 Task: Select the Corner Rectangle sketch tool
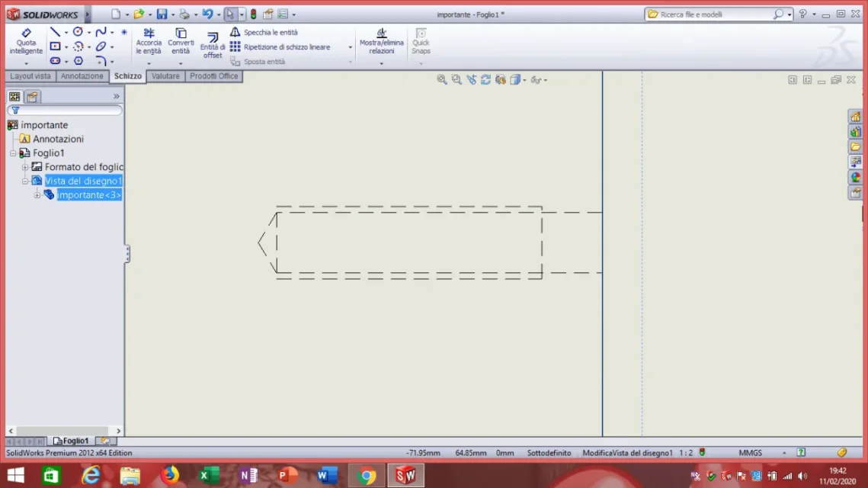tap(55, 47)
